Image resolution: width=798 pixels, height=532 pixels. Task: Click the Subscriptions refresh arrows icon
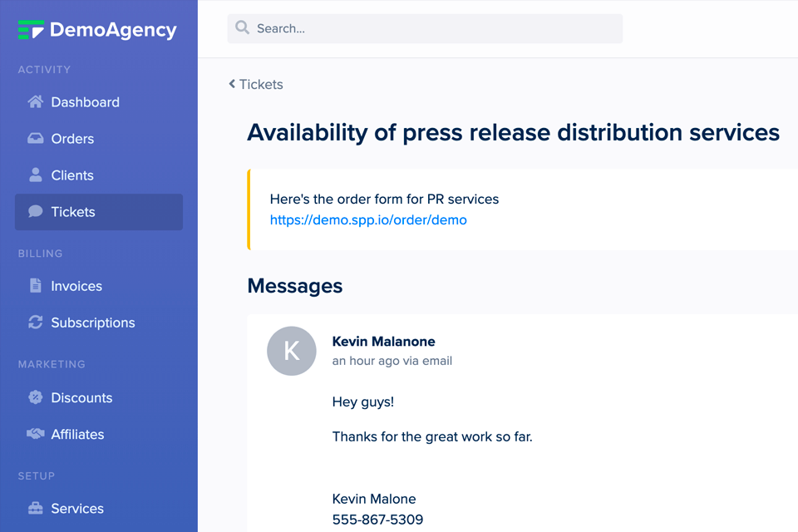pyautogui.click(x=35, y=323)
